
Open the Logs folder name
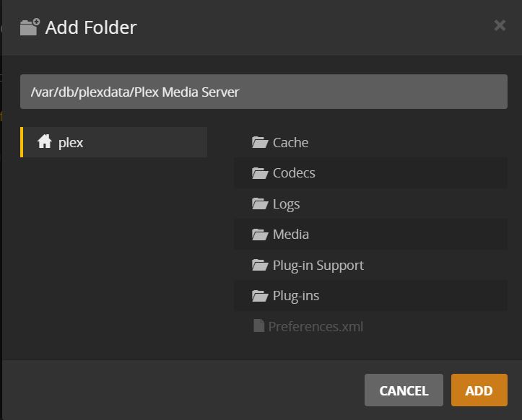point(286,204)
